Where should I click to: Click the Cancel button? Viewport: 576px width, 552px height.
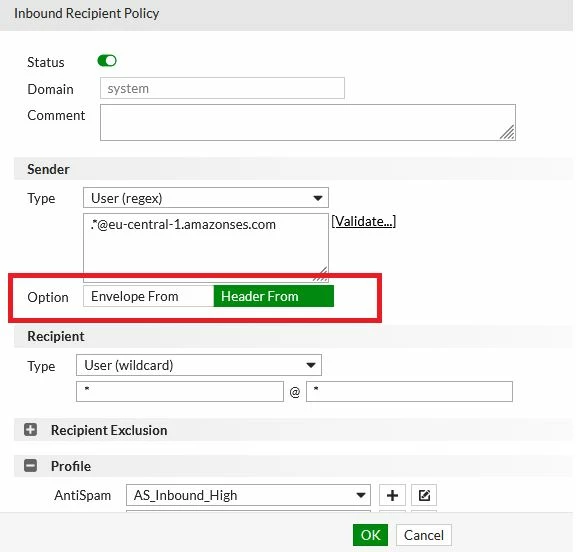tap(424, 535)
